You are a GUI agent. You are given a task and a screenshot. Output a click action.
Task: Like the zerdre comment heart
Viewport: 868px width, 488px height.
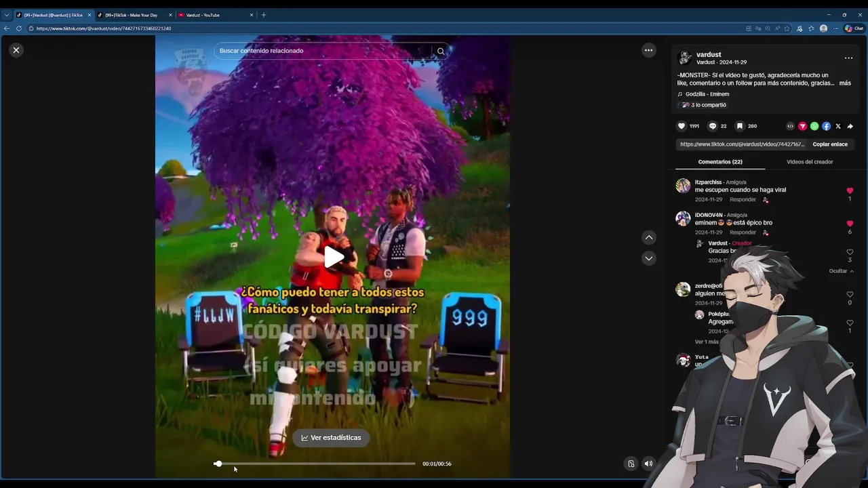click(850, 295)
